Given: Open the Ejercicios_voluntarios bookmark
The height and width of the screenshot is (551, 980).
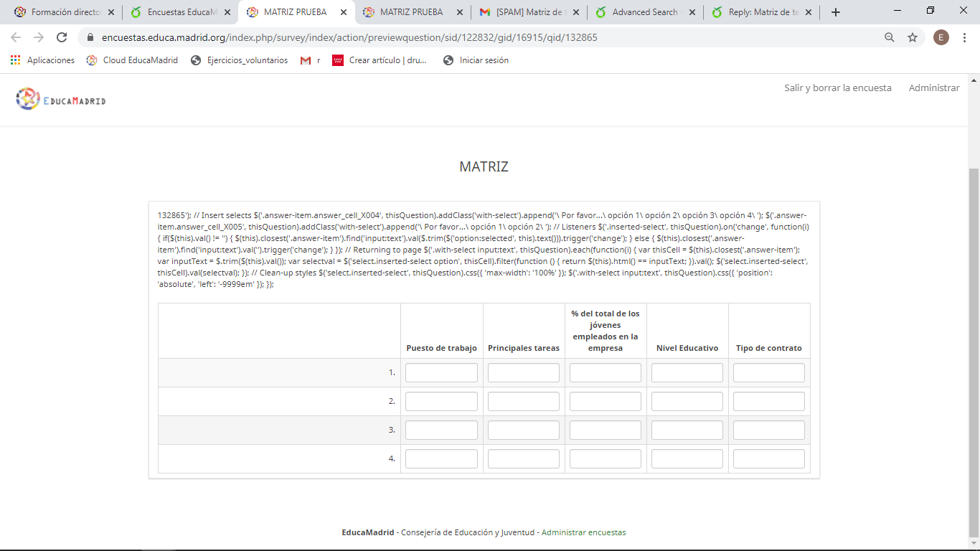Looking at the screenshot, I should click(240, 60).
